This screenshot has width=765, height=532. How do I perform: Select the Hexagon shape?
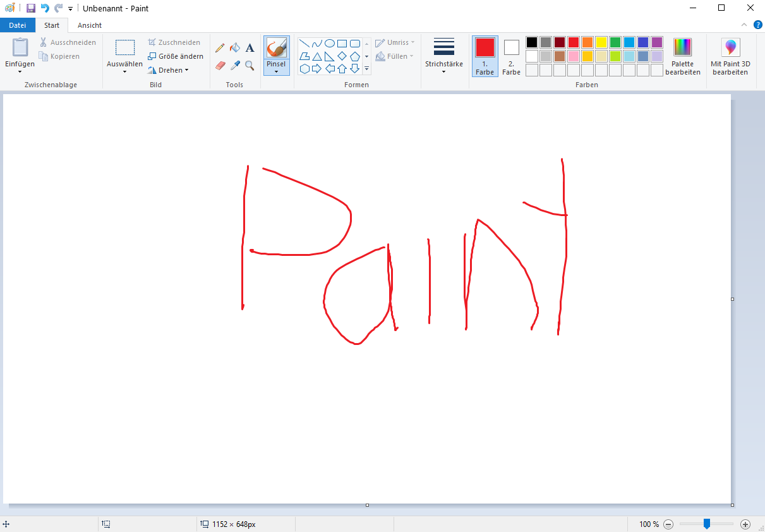304,69
